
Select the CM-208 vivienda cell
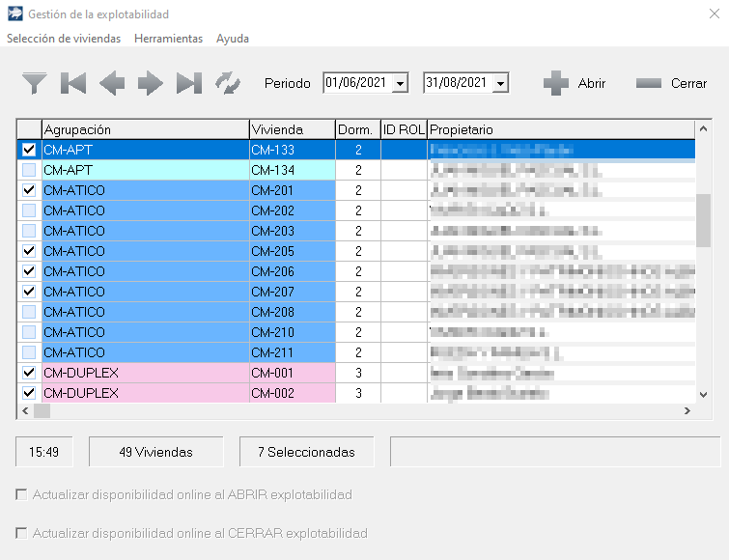[293, 312]
